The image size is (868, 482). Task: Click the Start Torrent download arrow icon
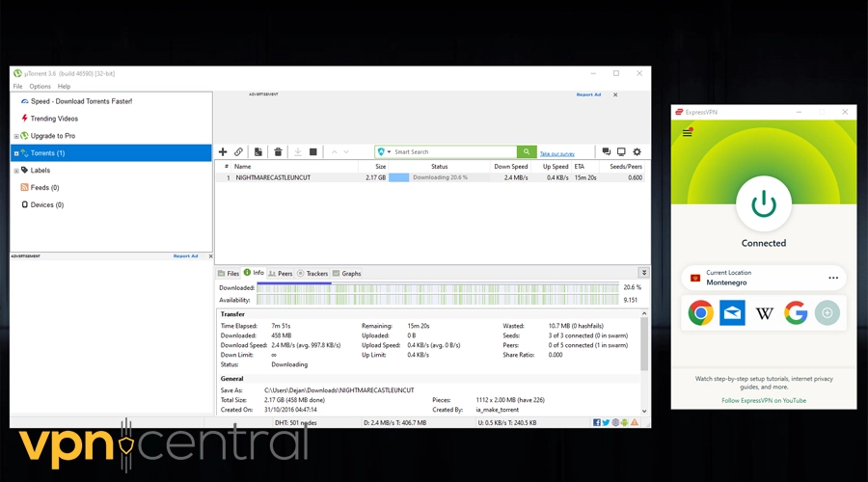click(x=298, y=151)
